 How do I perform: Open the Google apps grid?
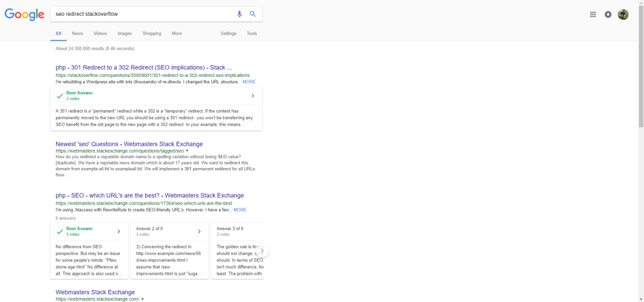pos(593,14)
